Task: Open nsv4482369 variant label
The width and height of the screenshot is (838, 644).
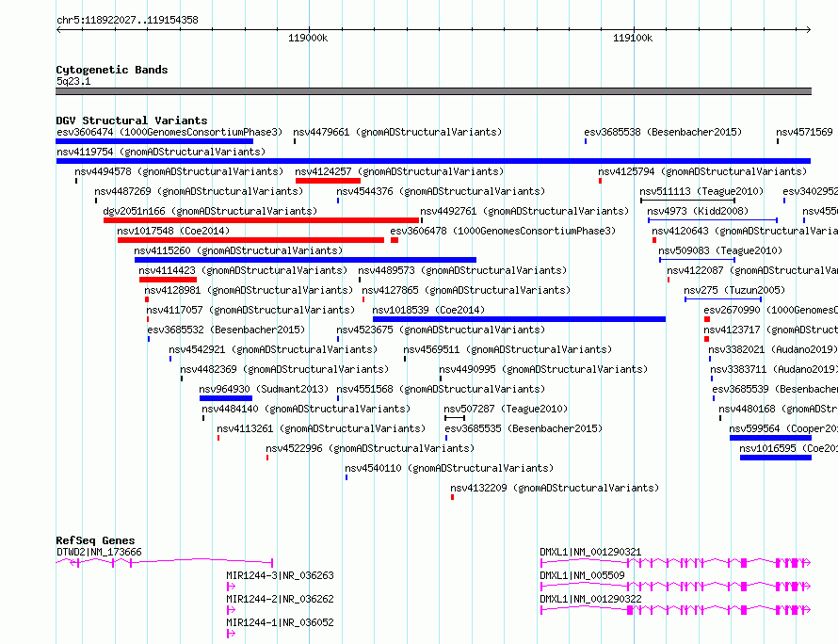Action: (x=284, y=369)
